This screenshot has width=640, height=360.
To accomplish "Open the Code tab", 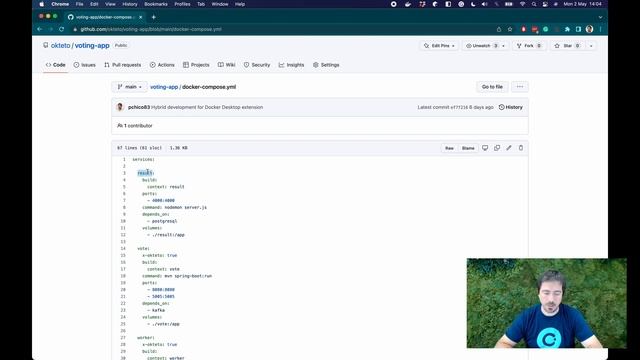I will [56, 65].
